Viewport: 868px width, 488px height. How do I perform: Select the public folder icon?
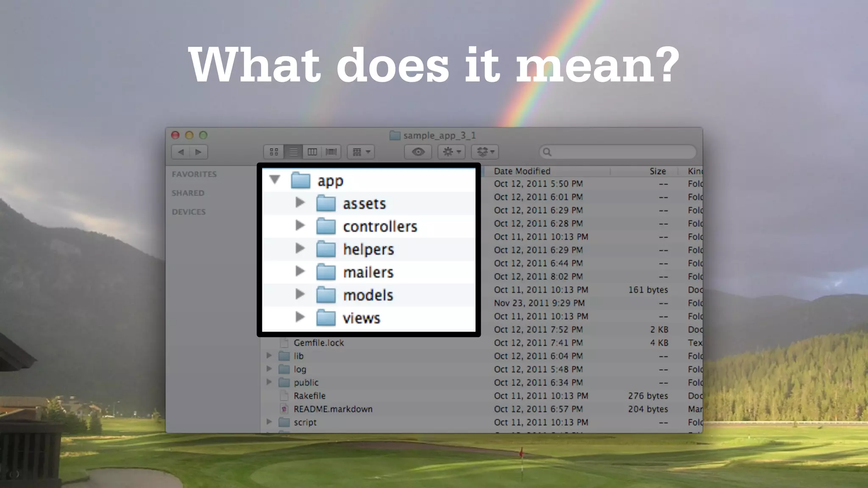284,382
